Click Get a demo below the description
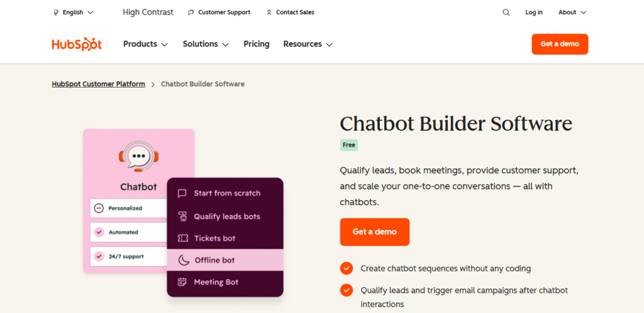 [375, 232]
